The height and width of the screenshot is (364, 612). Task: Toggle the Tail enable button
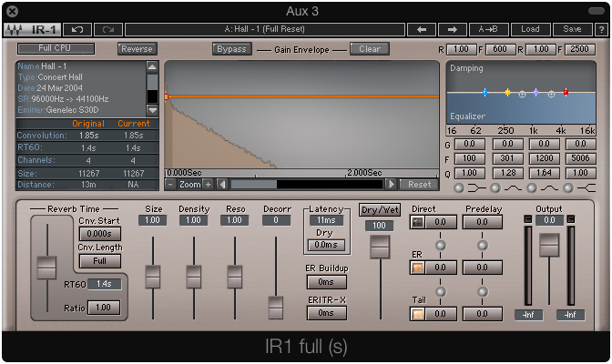(418, 314)
